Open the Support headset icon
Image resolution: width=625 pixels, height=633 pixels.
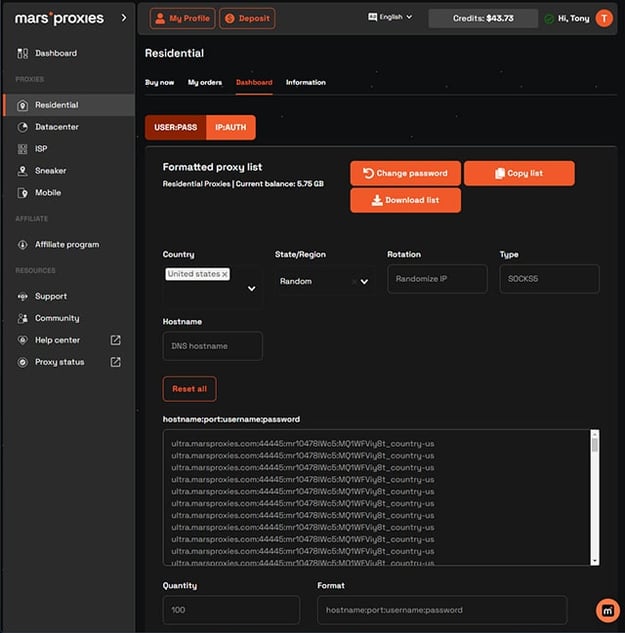tap(23, 296)
